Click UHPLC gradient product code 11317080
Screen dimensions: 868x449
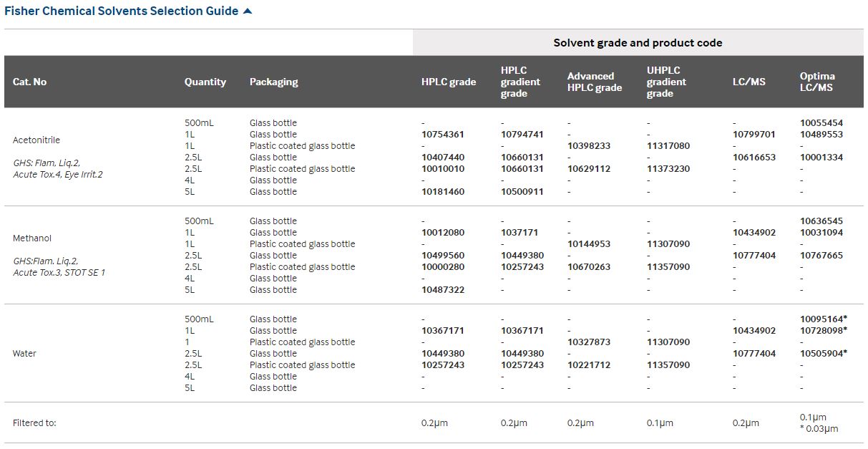668,146
